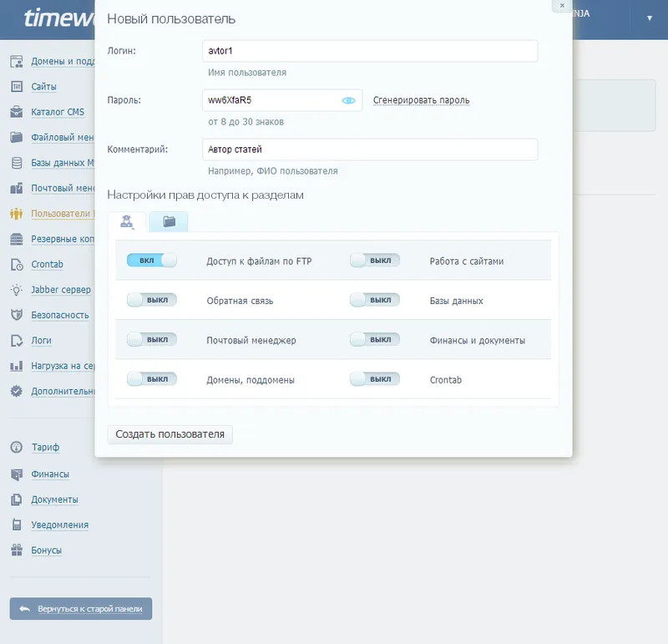The image size is (668, 644).
Task: Switch to the user permissions tab
Action: point(127,221)
